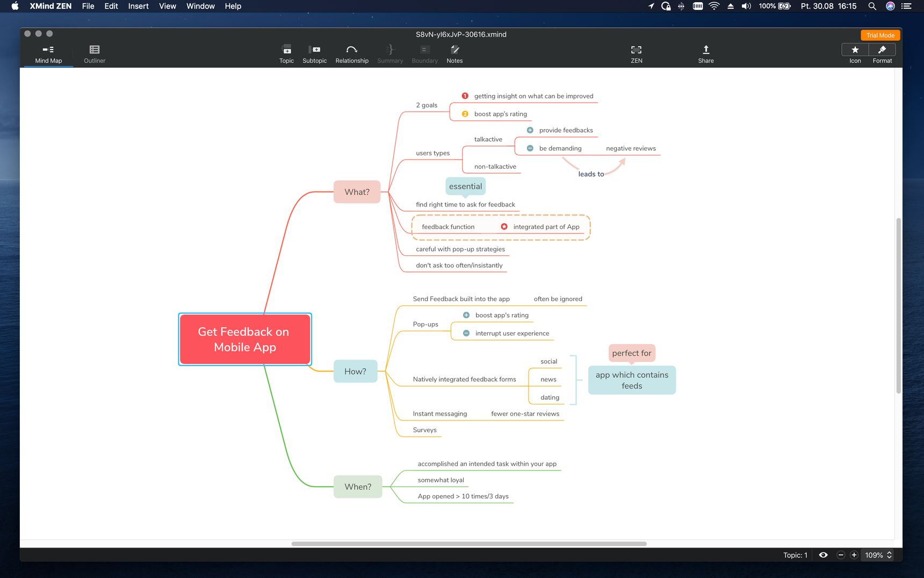Screen dimensions: 924x578
Task: Toggle the eye visibility icon in status bar
Action: 823,555
